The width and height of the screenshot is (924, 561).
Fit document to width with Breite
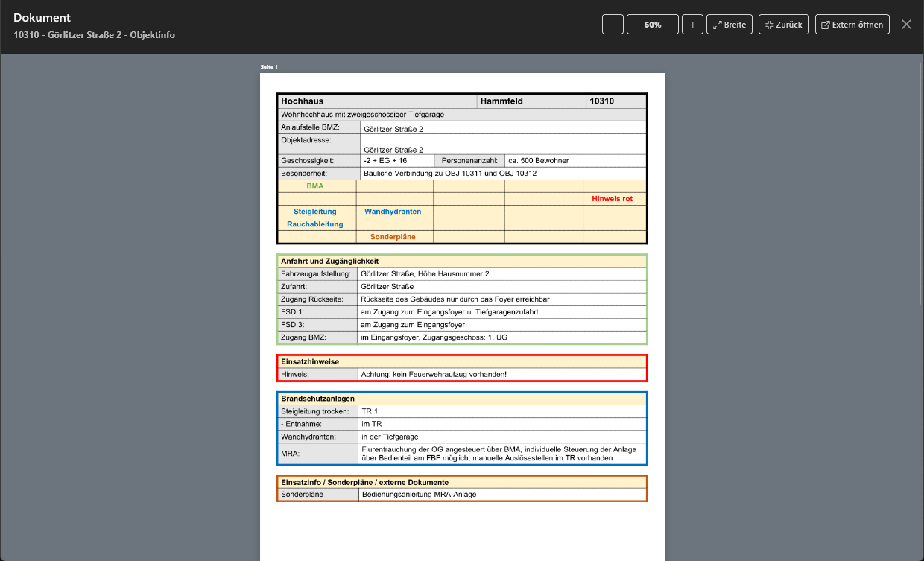click(730, 25)
